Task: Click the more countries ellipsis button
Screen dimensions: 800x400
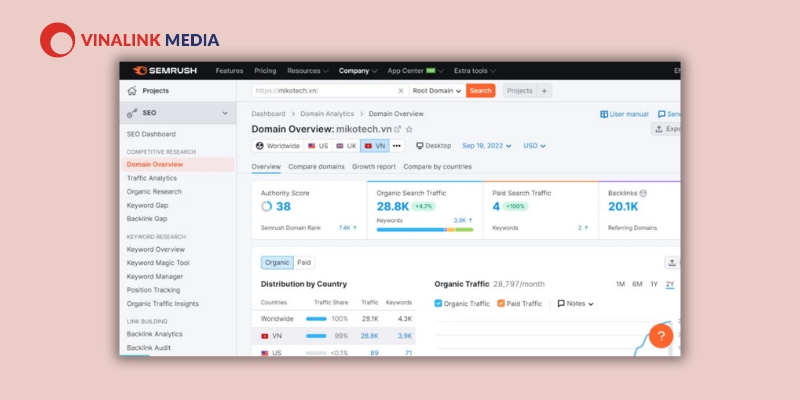Action: point(397,146)
